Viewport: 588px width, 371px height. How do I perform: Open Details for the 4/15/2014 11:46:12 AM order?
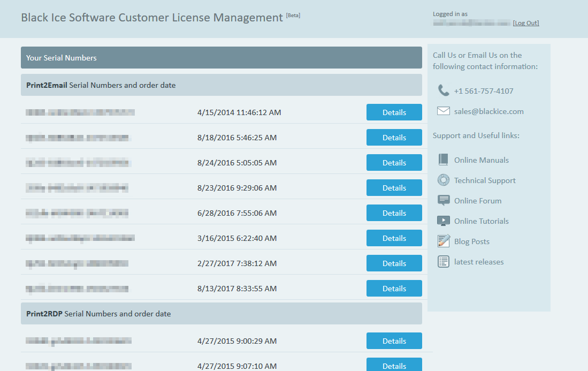394,112
